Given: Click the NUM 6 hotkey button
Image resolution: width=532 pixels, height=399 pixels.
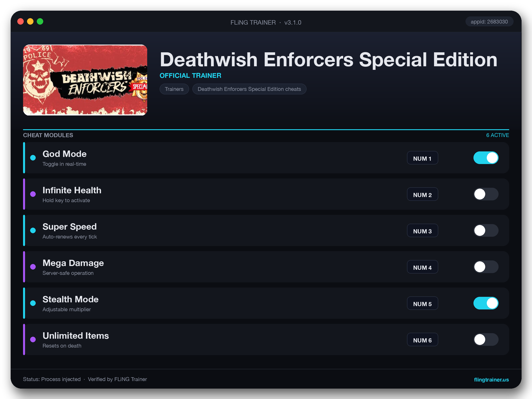Looking at the screenshot, I should [x=422, y=339].
